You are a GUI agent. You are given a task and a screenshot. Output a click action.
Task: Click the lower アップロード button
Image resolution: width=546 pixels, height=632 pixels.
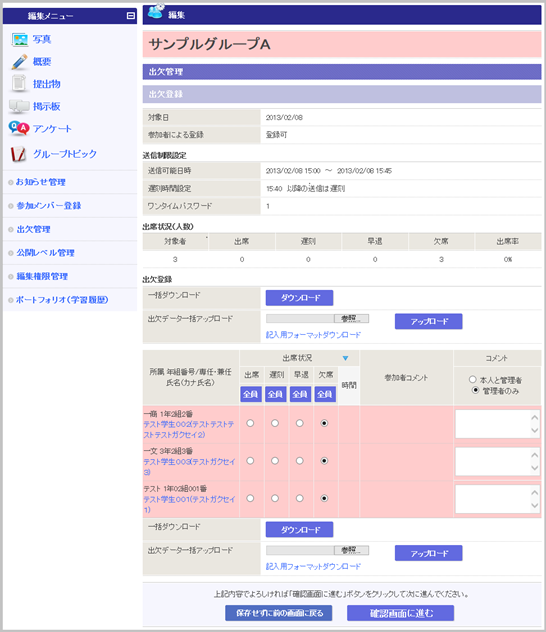(x=429, y=553)
